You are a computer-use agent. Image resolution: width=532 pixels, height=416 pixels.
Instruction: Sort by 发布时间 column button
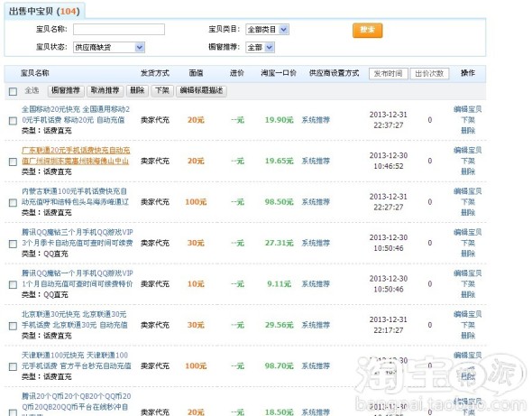tap(388, 73)
